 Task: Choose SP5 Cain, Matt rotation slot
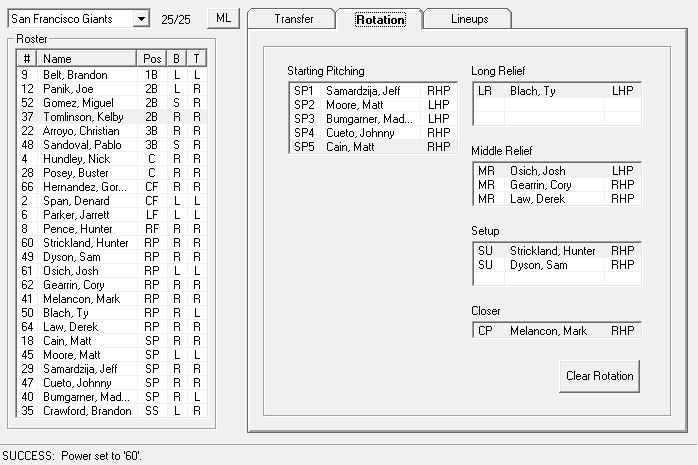point(370,147)
